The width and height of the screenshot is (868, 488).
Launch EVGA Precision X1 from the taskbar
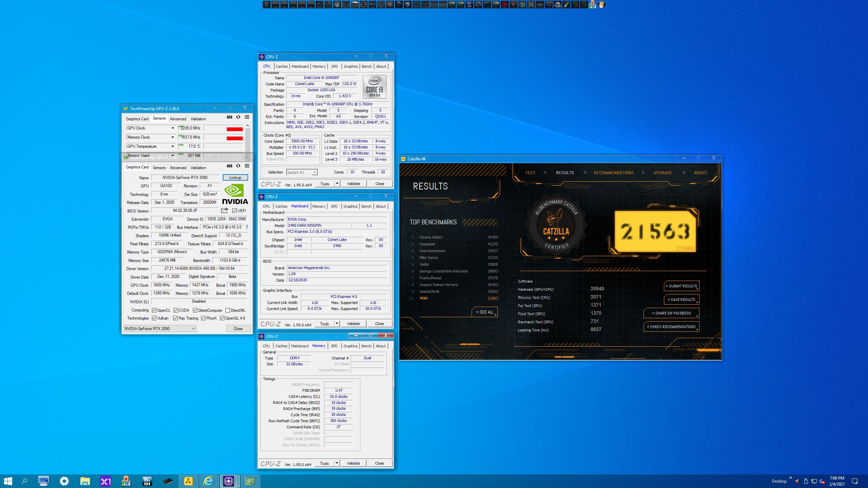click(105, 481)
